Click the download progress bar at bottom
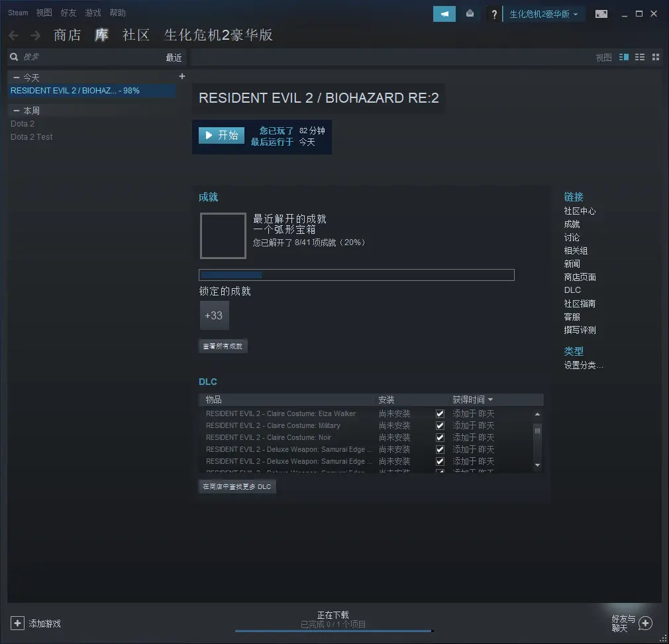The height and width of the screenshot is (644, 669). (334, 631)
